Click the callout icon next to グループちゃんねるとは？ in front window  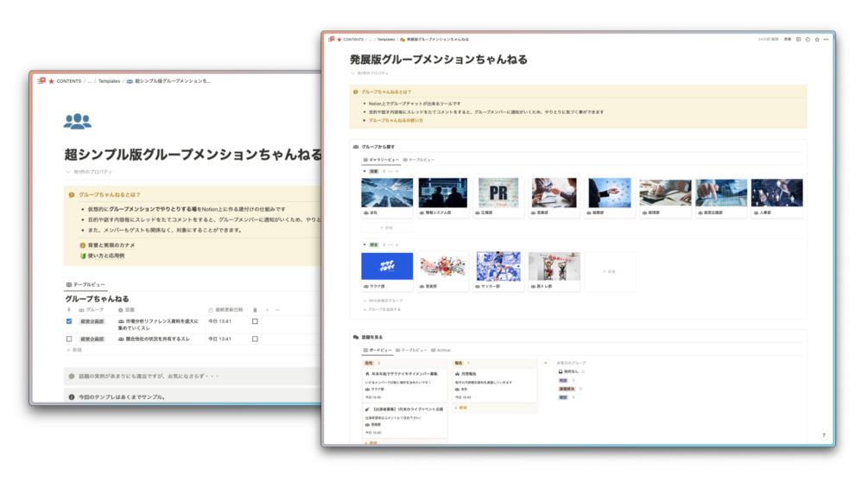[x=355, y=92]
